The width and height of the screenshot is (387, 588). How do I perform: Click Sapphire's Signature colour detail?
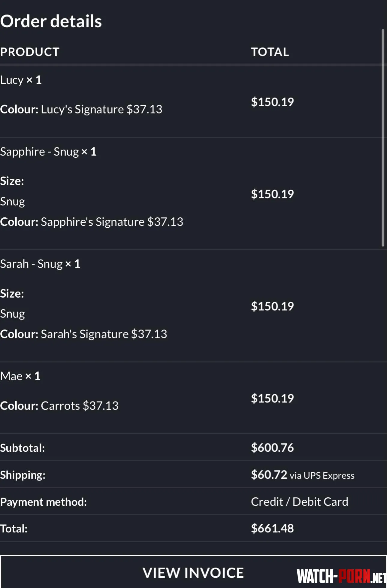(92, 222)
